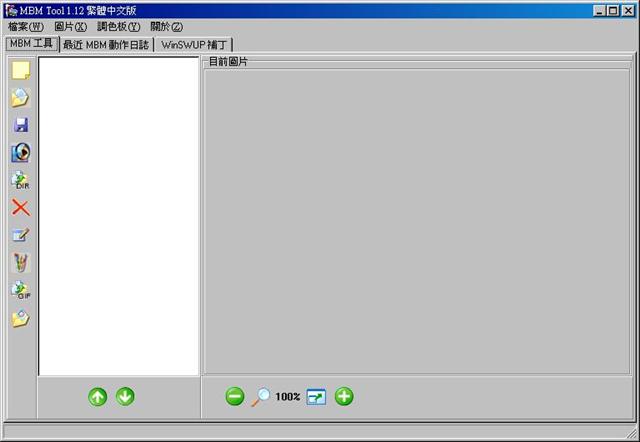
Task: Open the 調色板(Y) menu
Action: [118, 27]
